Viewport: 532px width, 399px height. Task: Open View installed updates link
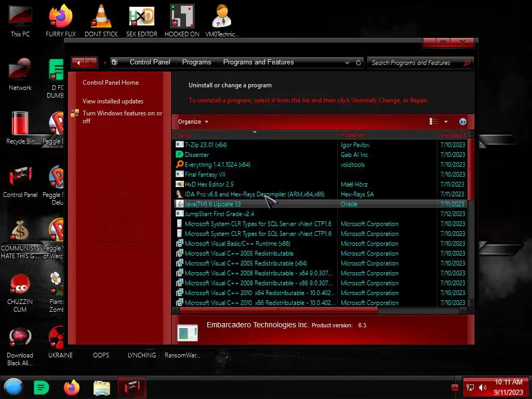click(x=113, y=101)
